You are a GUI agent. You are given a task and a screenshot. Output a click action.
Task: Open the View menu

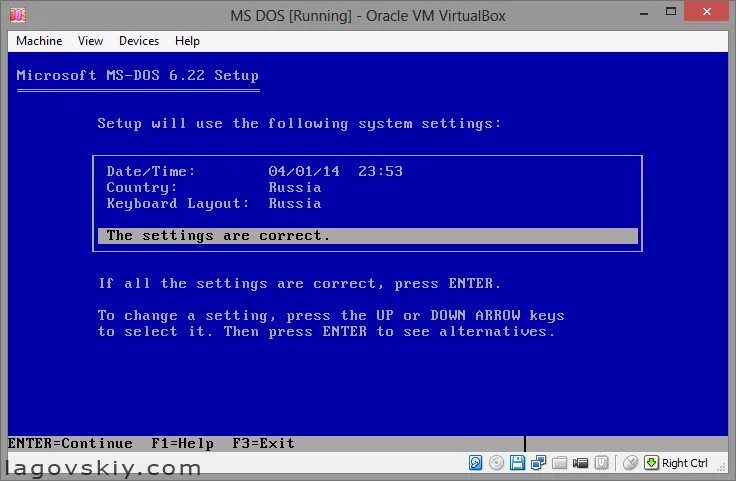click(90, 41)
